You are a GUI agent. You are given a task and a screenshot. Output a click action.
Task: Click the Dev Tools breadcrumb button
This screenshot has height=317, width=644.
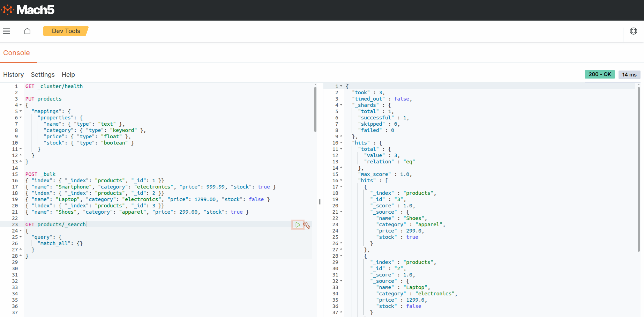(66, 31)
